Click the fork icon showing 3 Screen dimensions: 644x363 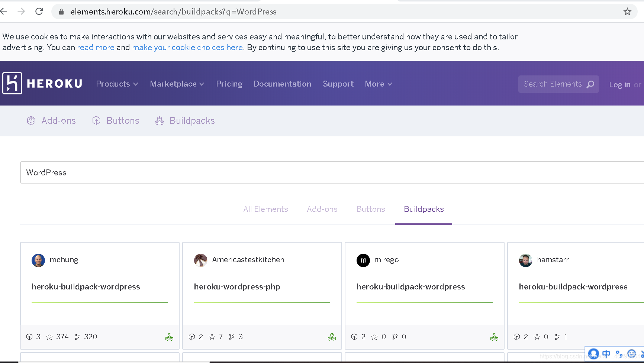coord(232,337)
